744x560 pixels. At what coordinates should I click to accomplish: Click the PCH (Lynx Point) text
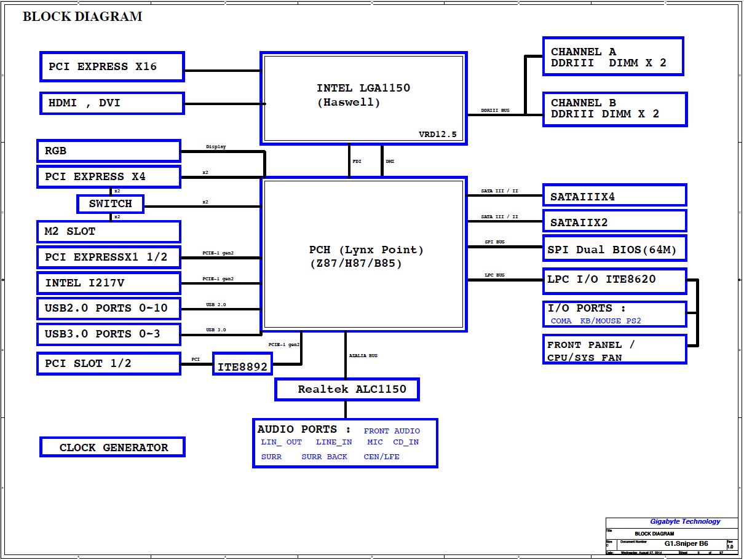366,250
